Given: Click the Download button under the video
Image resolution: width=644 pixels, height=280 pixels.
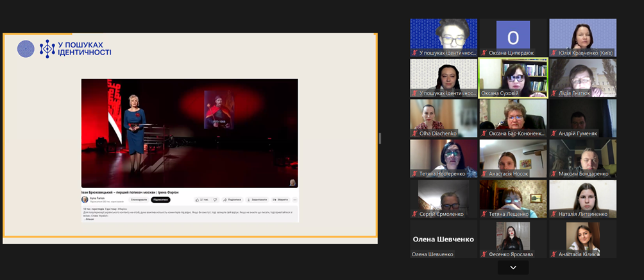Looking at the screenshot, I should [x=257, y=200].
